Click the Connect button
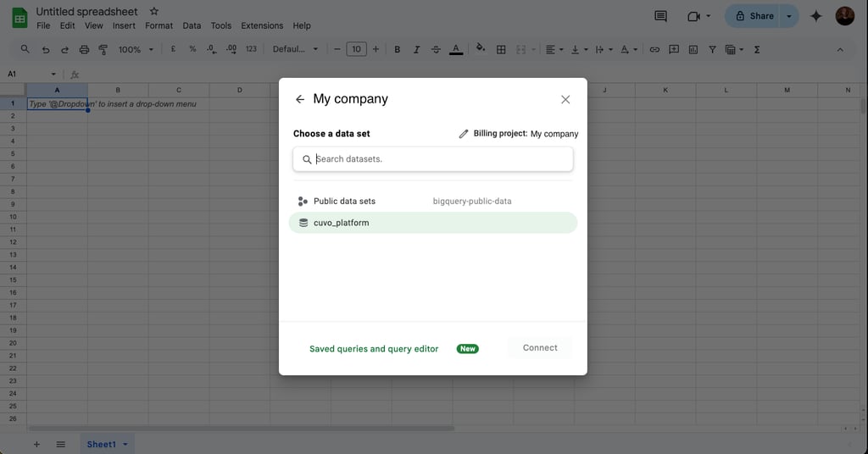Image resolution: width=868 pixels, height=454 pixels. pyautogui.click(x=540, y=348)
